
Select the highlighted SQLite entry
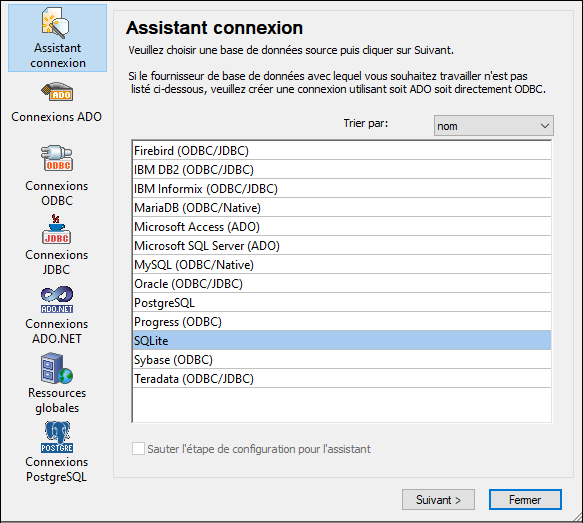(342, 340)
